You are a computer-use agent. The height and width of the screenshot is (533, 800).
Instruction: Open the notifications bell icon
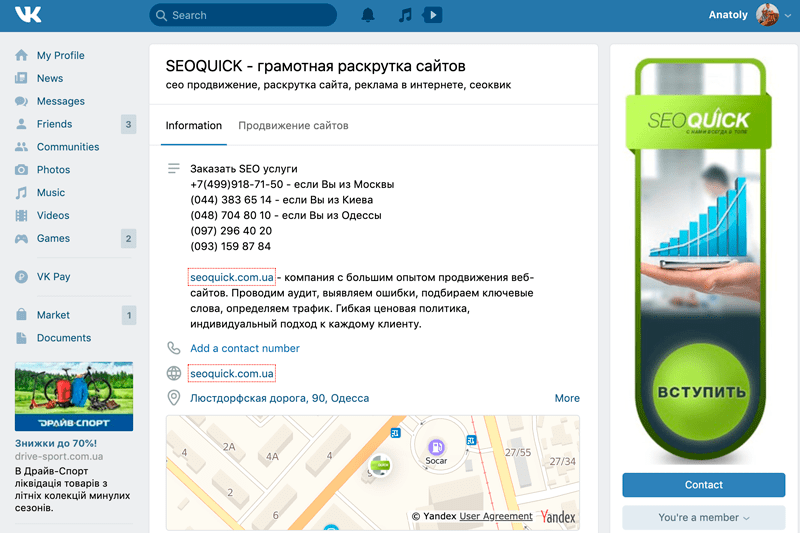[x=368, y=15]
